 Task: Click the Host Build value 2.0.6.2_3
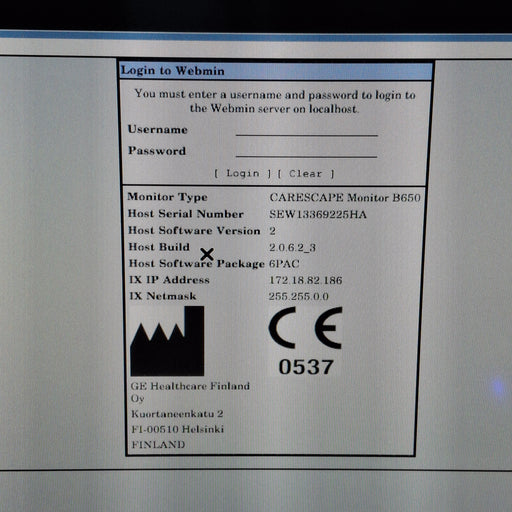pyautogui.click(x=292, y=247)
